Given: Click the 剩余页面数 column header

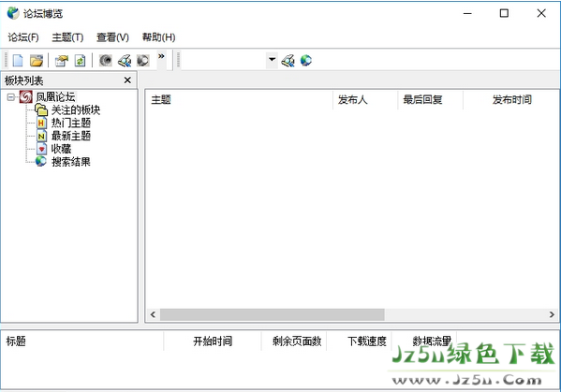Looking at the screenshot, I should coord(294,341).
